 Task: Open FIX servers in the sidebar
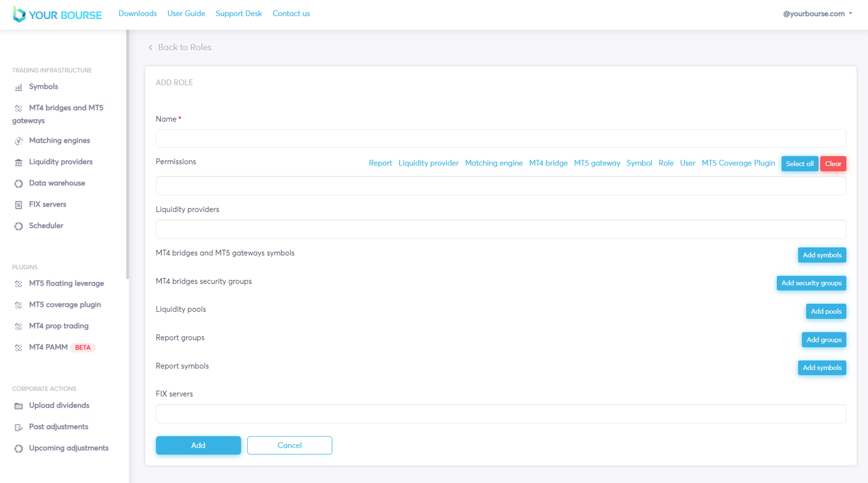47,204
